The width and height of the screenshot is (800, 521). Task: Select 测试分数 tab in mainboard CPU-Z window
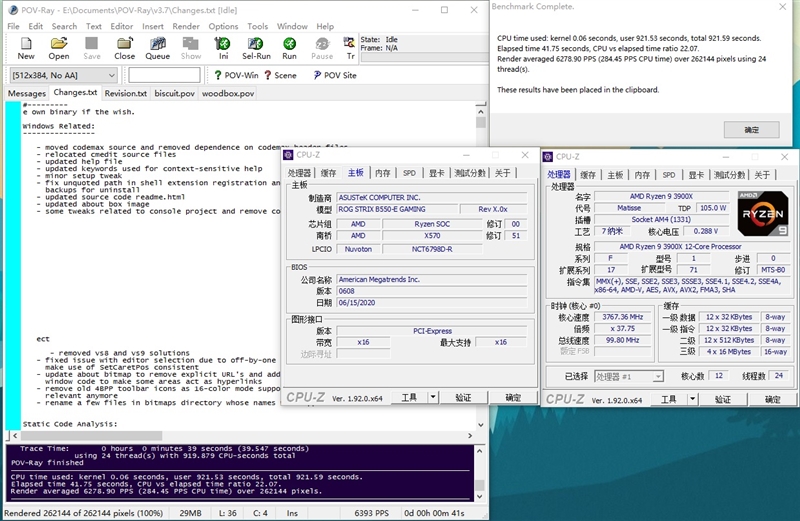470,173
